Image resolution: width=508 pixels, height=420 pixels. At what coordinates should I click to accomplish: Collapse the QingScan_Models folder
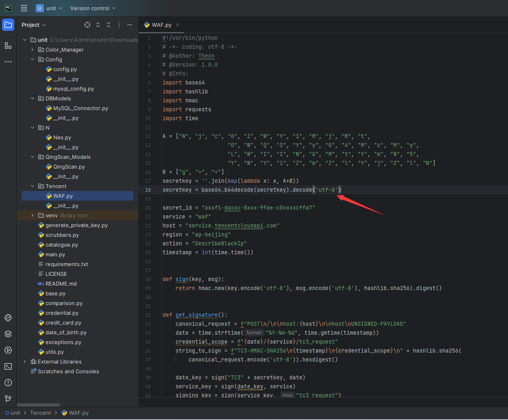click(x=33, y=157)
